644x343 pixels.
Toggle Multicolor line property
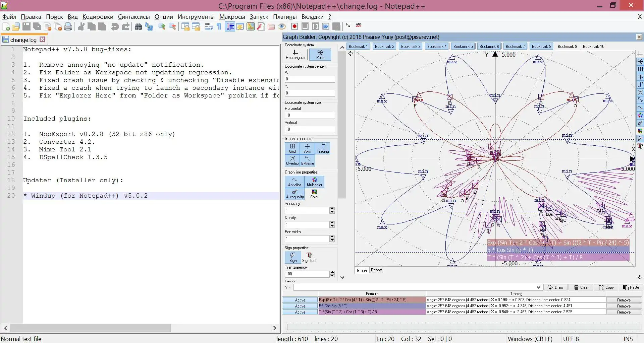pos(314,182)
